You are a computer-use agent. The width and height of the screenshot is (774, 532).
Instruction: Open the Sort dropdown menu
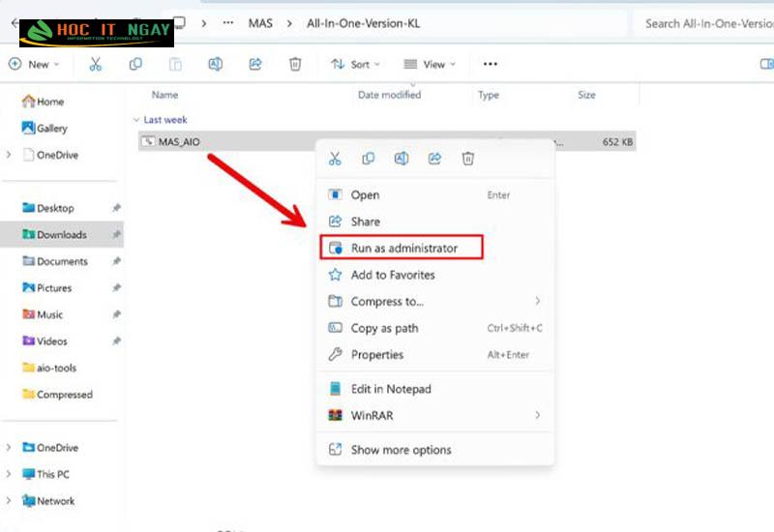click(355, 64)
